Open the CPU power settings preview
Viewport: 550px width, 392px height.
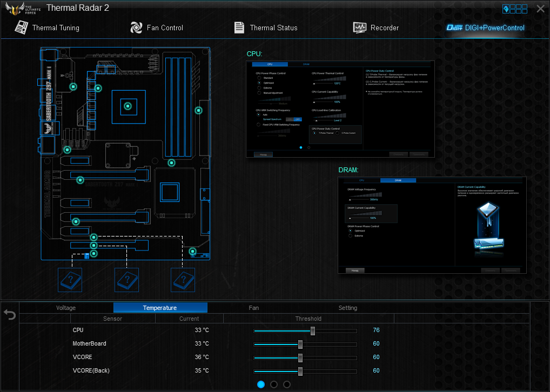click(x=340, y=109)
